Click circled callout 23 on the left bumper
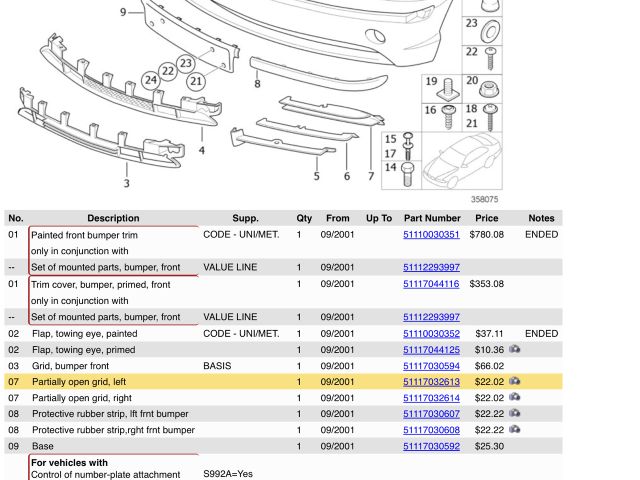The height and width of the screenshot is (480, 640). click(x=183, y=64)
